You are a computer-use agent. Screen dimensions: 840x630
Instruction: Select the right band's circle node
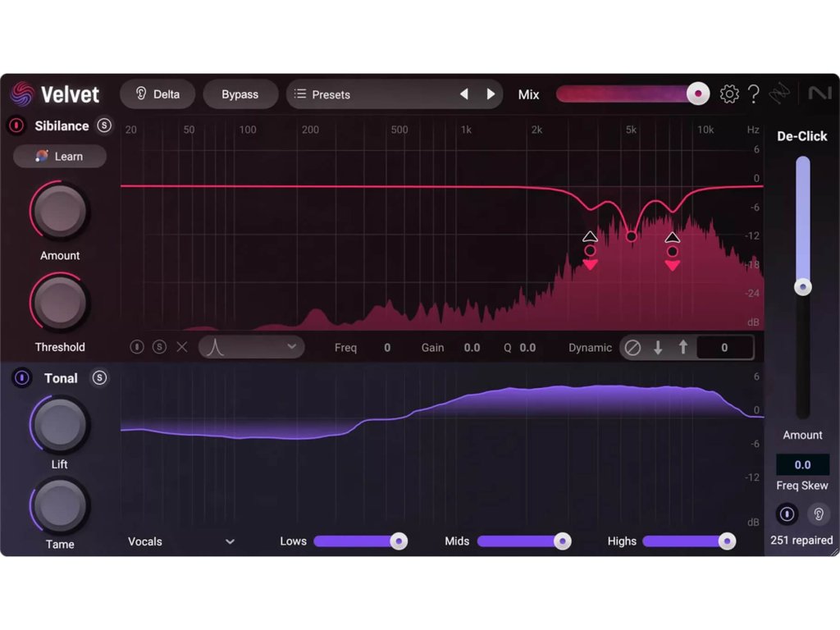(673, 252)
